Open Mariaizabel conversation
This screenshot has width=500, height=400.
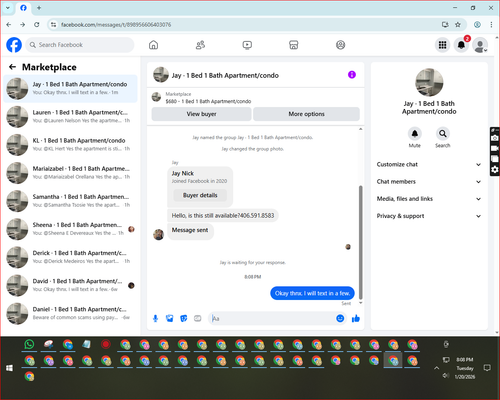[x=70, y=173]
